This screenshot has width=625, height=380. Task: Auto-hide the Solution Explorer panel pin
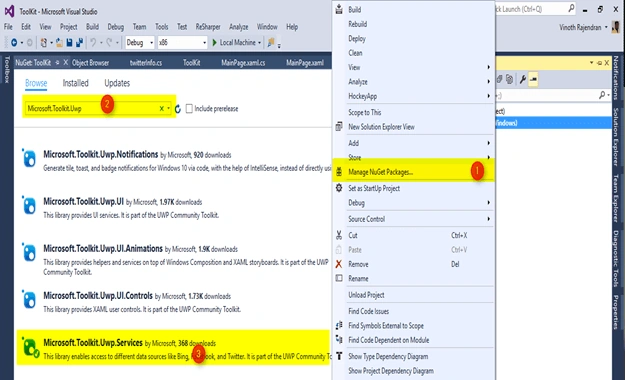point(599,63)
